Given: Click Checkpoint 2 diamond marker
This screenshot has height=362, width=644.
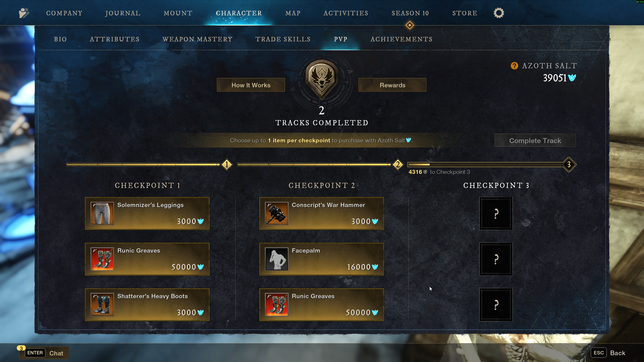Looking at the screenshot, I should tap(398, 165).
